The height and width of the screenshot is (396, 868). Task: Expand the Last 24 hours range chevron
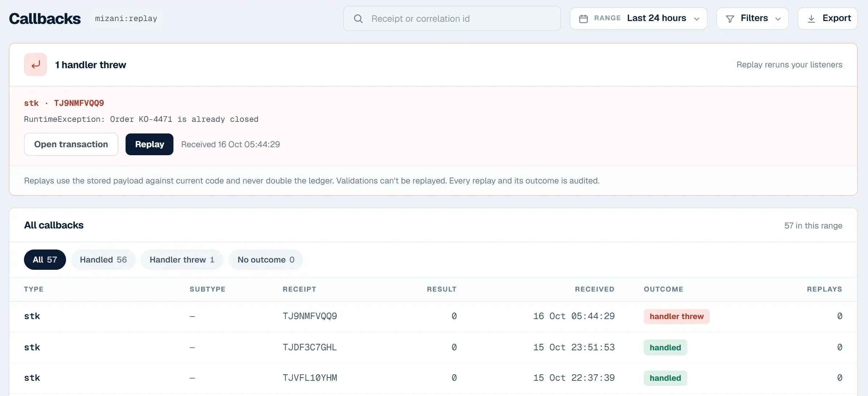tap(697, 19)
